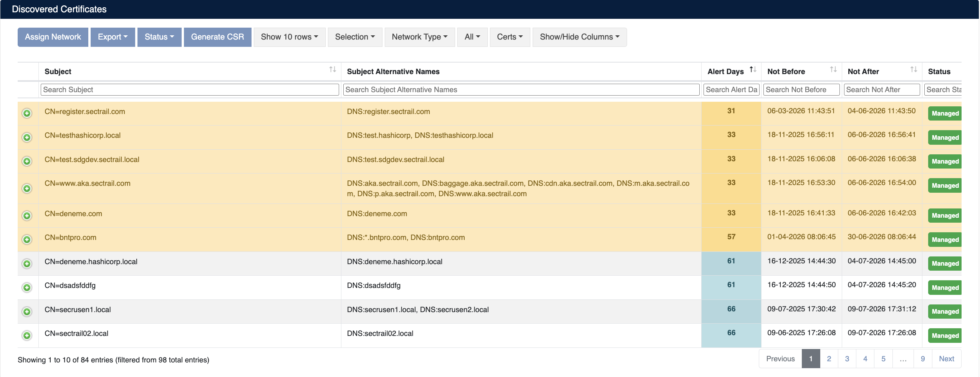Open the All filter dropdown
The image size is (980, 377).
(472, 37)
